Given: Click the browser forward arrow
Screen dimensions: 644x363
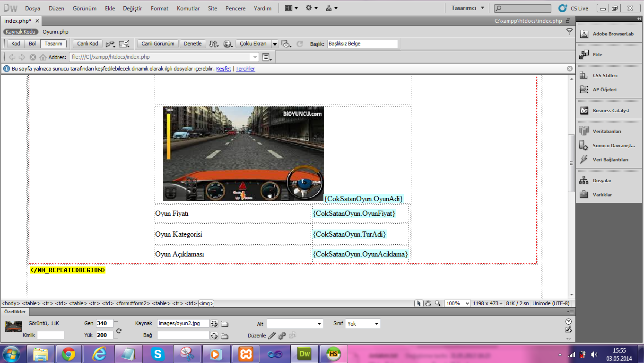Looking at the screenshot, I should coord(22,57).
